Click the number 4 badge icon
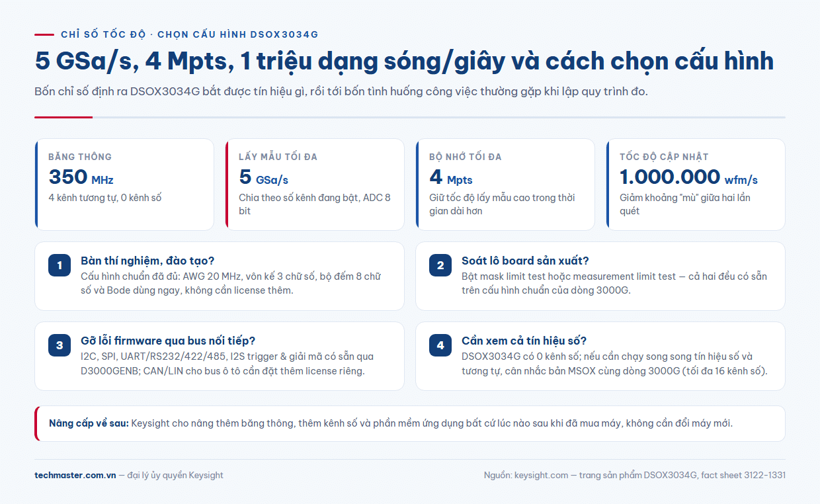Screen dimensions: 820x504 tap(440, 345)
